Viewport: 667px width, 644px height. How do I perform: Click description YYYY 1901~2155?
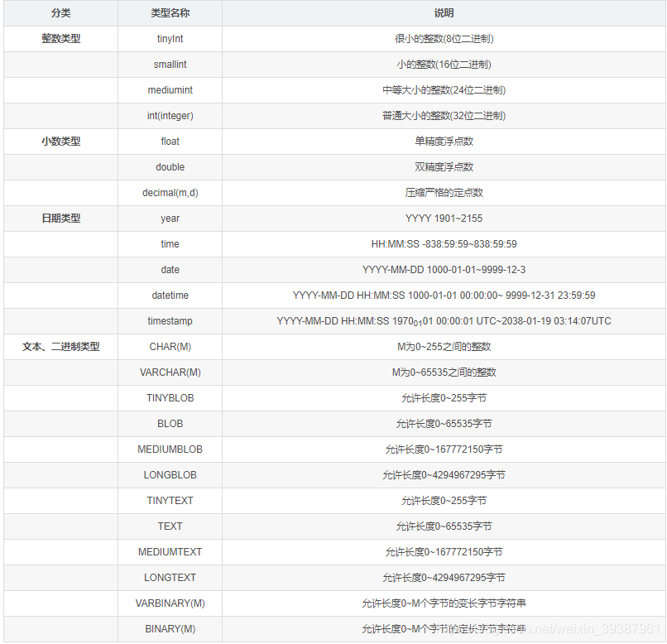coord(444,219)
